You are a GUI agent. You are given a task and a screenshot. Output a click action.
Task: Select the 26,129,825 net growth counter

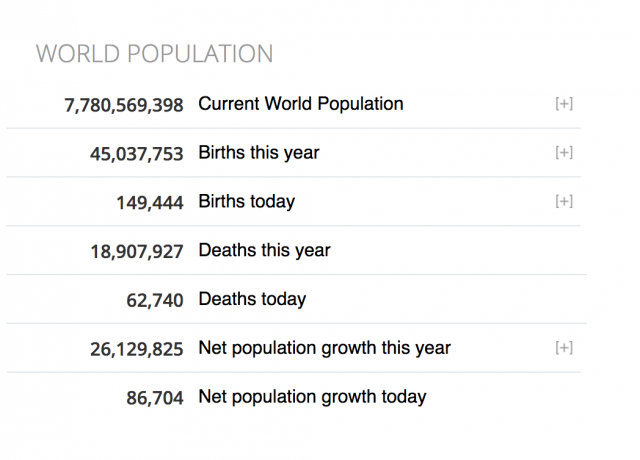point(137,349)
